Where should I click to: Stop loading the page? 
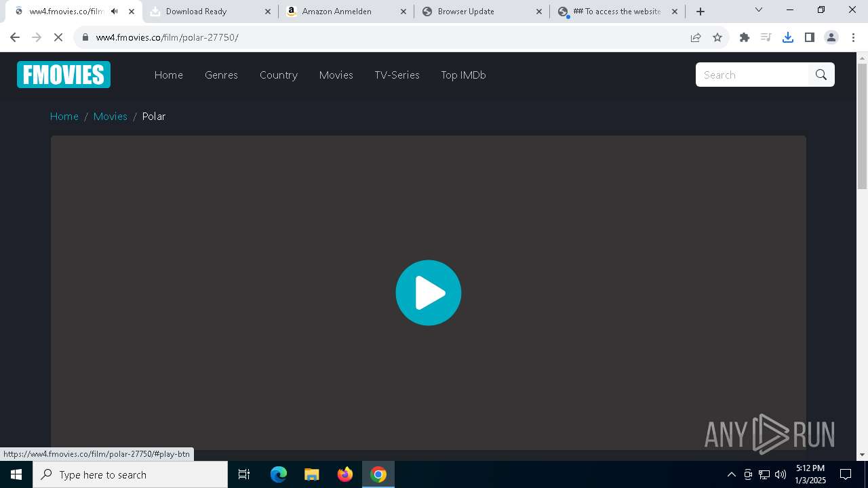tap(58, 37)
